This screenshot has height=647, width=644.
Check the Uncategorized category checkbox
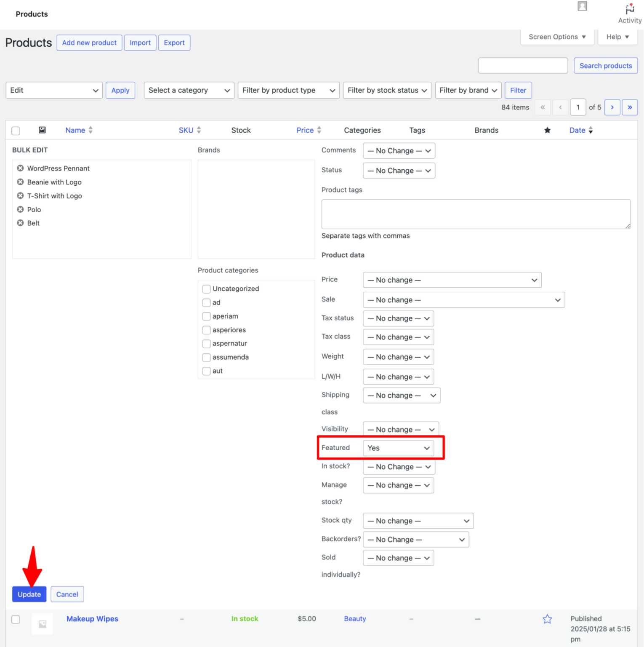[206, 289]
